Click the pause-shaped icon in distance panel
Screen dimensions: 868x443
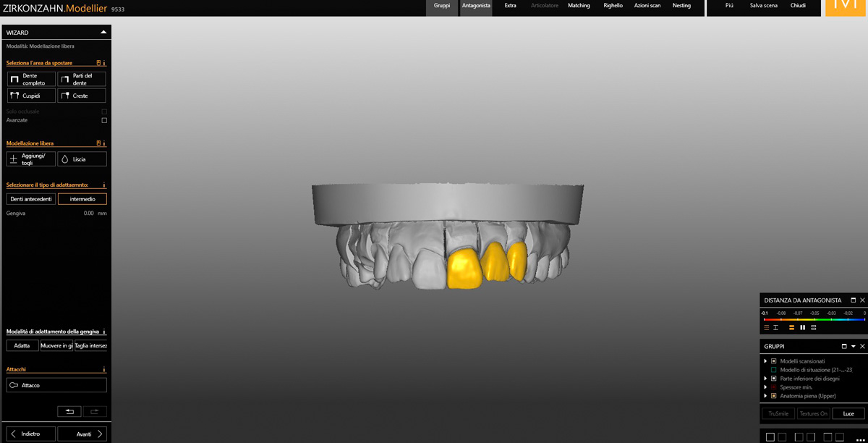[802, 328]
